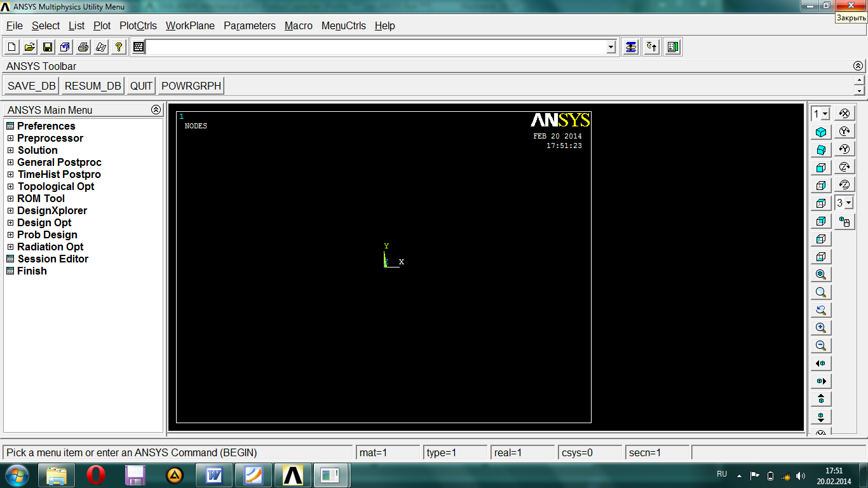Pan model up with up-arrow cube icon
The width and height of the screenshot is (868, 488).
tap(821, 399)
